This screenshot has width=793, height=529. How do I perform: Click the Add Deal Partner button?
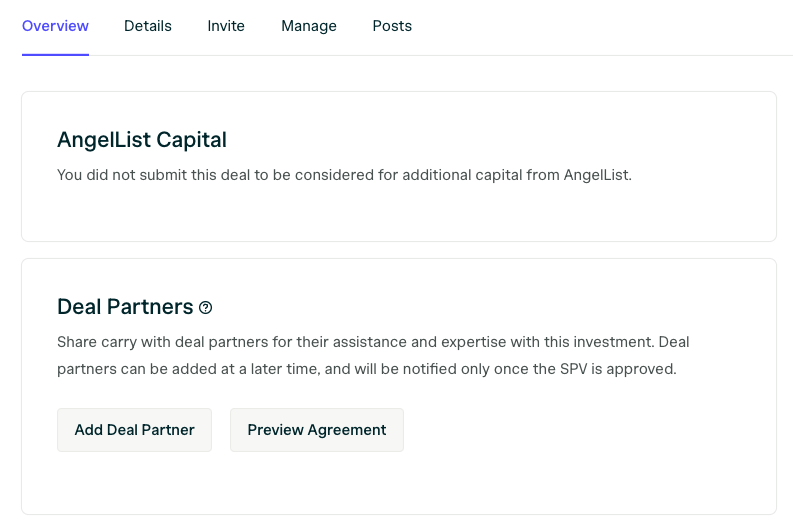[135, 430]
